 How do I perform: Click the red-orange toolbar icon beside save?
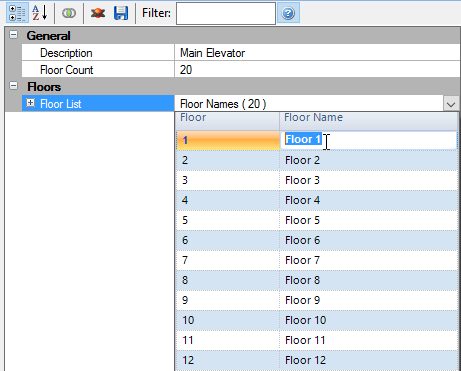coord(98,13)
